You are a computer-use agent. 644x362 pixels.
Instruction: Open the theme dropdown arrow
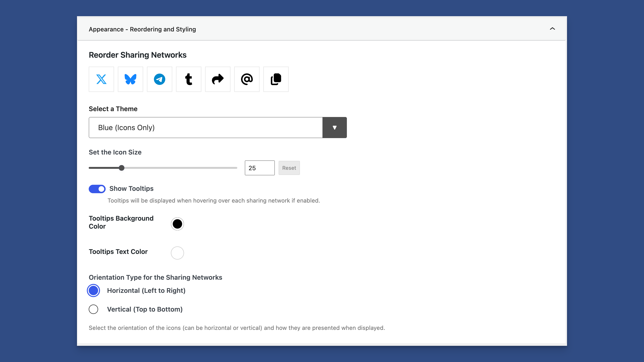pos(334,128)
